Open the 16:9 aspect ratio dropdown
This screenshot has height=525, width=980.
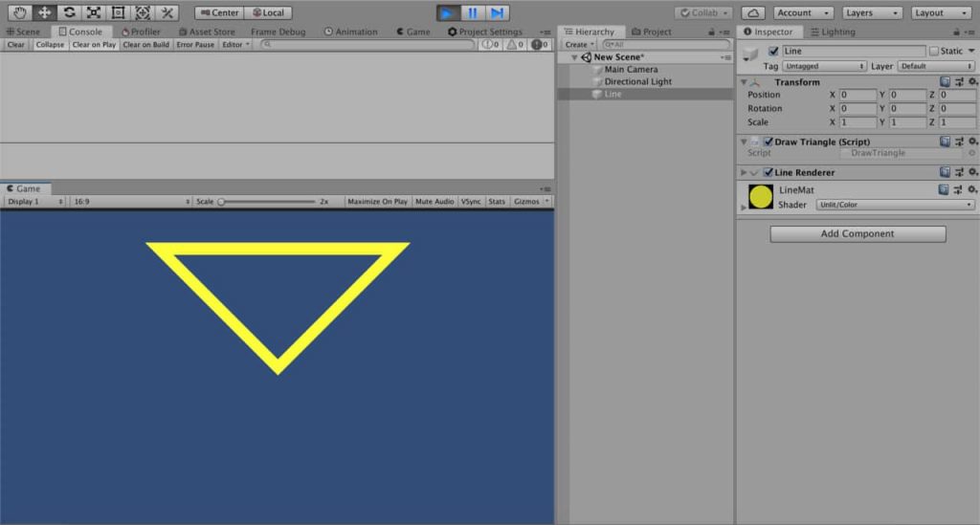131,201
